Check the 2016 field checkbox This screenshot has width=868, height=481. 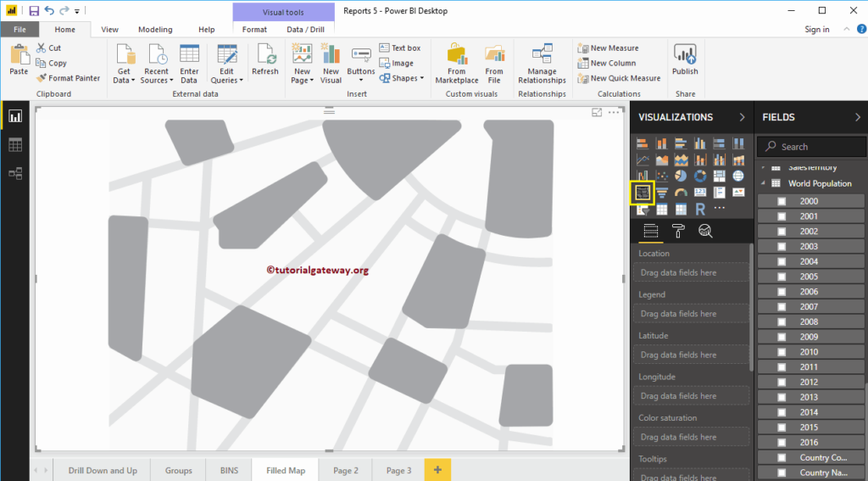782,443
